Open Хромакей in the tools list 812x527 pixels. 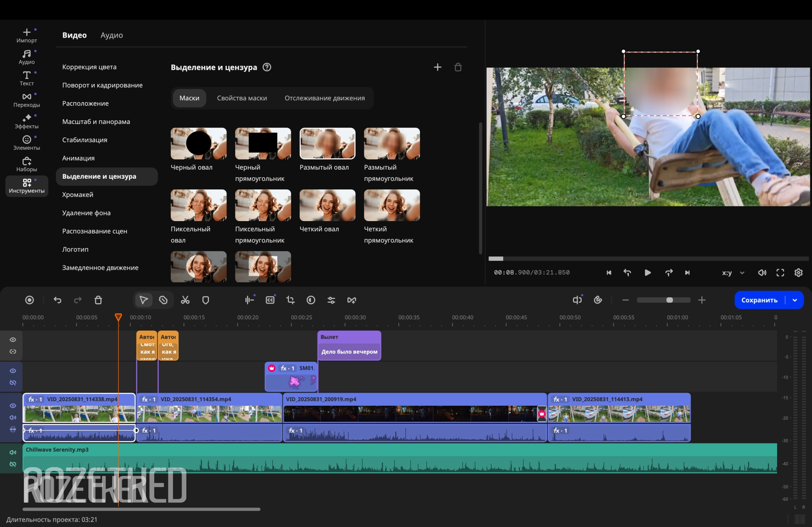coord(78,195)
